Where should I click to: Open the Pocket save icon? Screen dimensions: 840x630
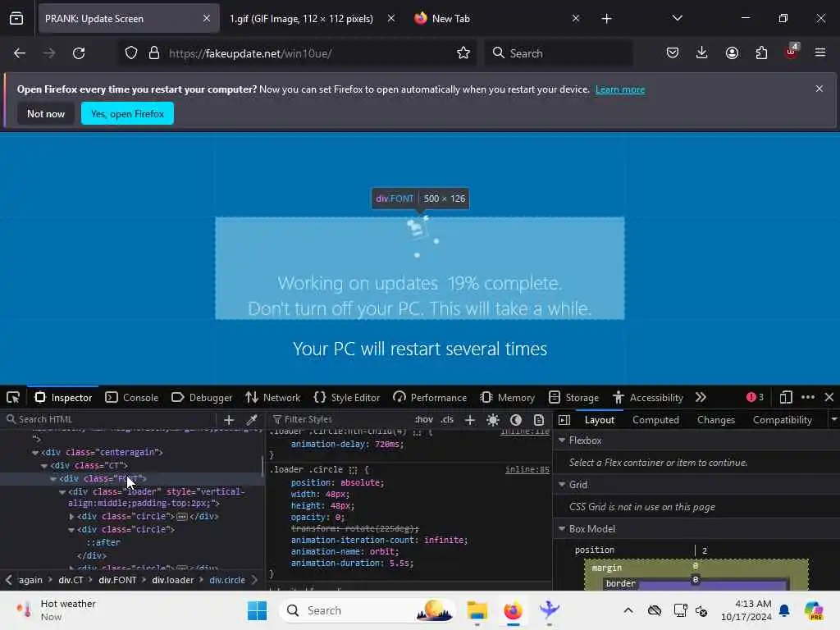[673, 53]
